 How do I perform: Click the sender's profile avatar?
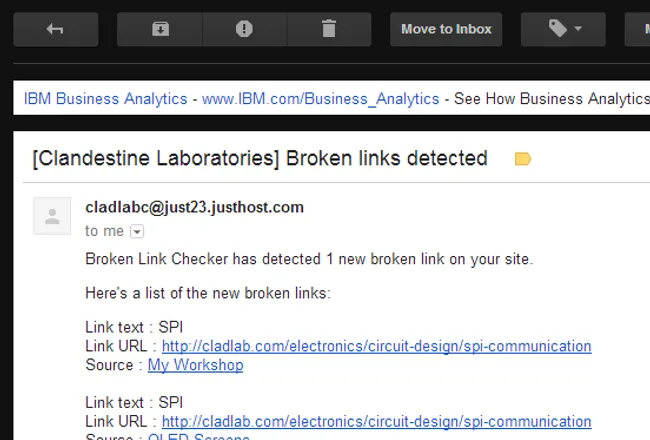(x=52, y=216)
